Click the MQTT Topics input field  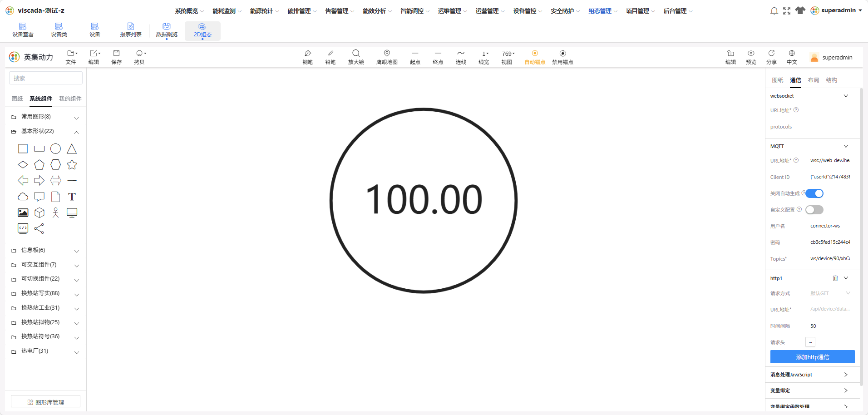(830, 258)
